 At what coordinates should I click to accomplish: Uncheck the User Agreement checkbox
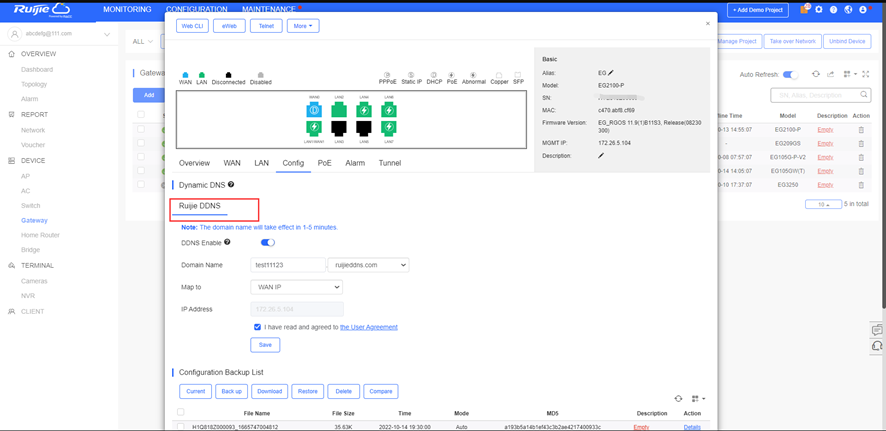click(258, 326)
